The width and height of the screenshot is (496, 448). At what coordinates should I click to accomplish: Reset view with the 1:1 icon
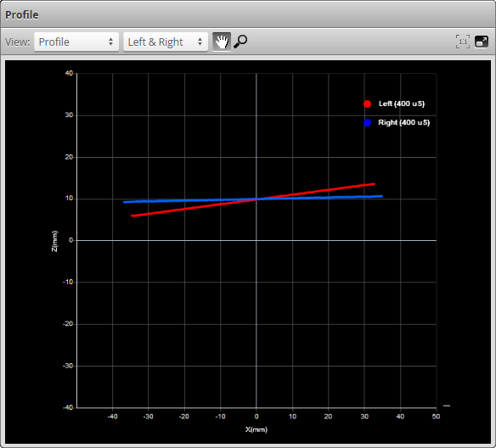click(463, 42)
